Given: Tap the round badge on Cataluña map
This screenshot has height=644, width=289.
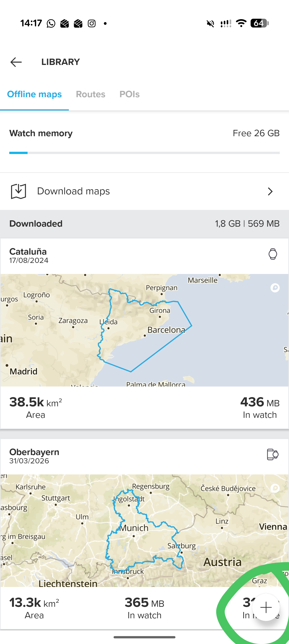Looking at the screenshot, I should 275,288.
